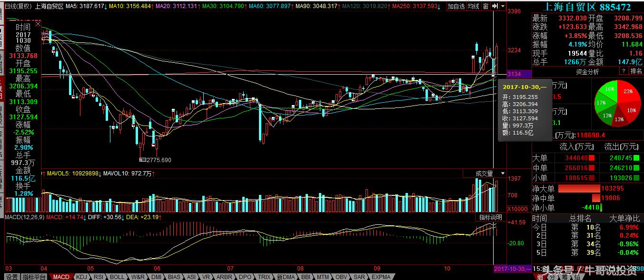
Task: Select the RSI indicator tab
Action: point(99,277)
